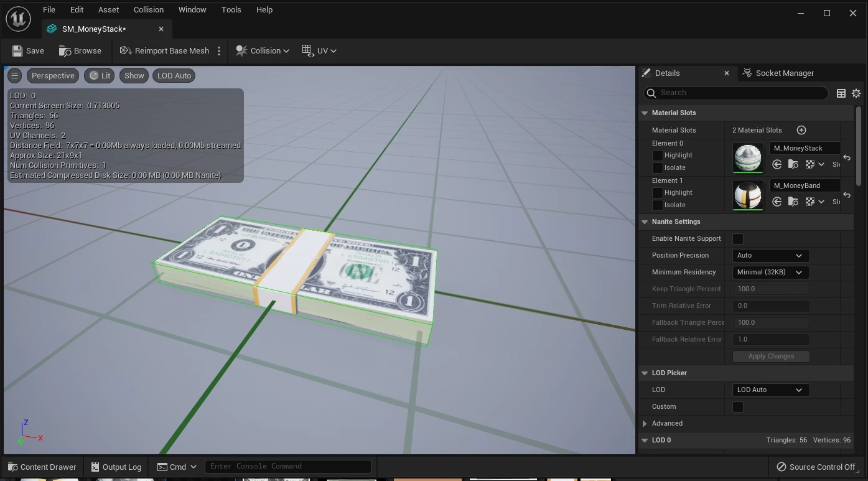Screen dimensions: 868x481
Task: Open the File menu
Action: point(49,10)
